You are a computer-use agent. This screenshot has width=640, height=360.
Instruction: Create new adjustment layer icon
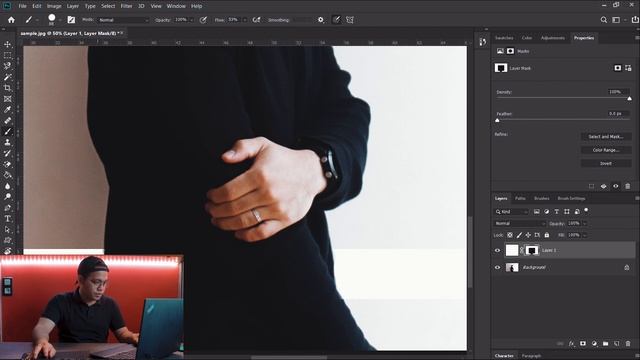(x=594, y=344)
